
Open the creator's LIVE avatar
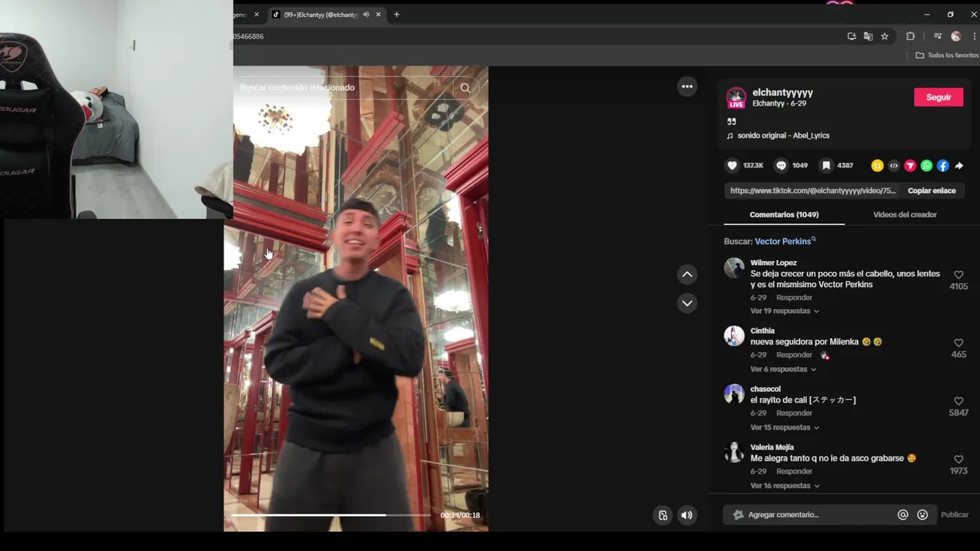point(736,98)
